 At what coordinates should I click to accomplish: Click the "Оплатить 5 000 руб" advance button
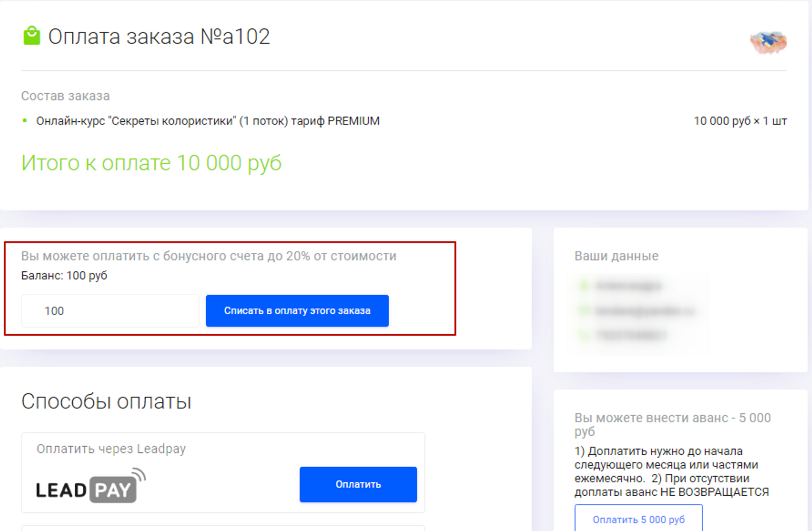tap(638, 519)
